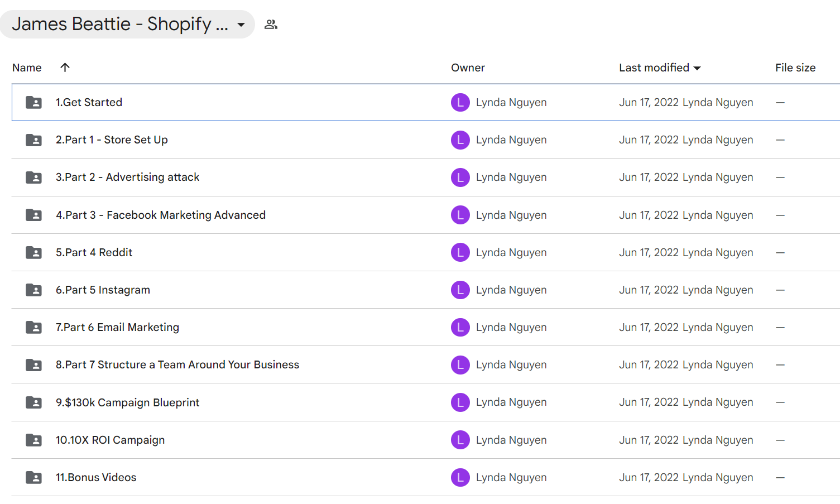Click folder icon of 1.Get Started
840x504 pixels.
pos(33,103)
